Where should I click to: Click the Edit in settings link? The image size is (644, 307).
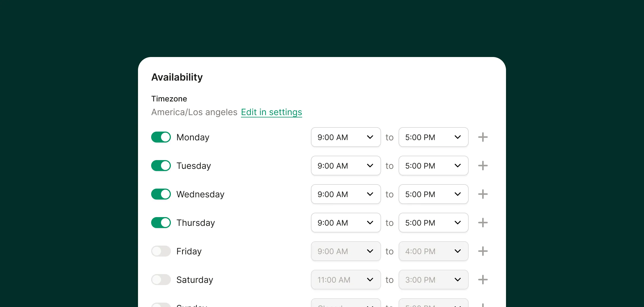pos(271,112)
